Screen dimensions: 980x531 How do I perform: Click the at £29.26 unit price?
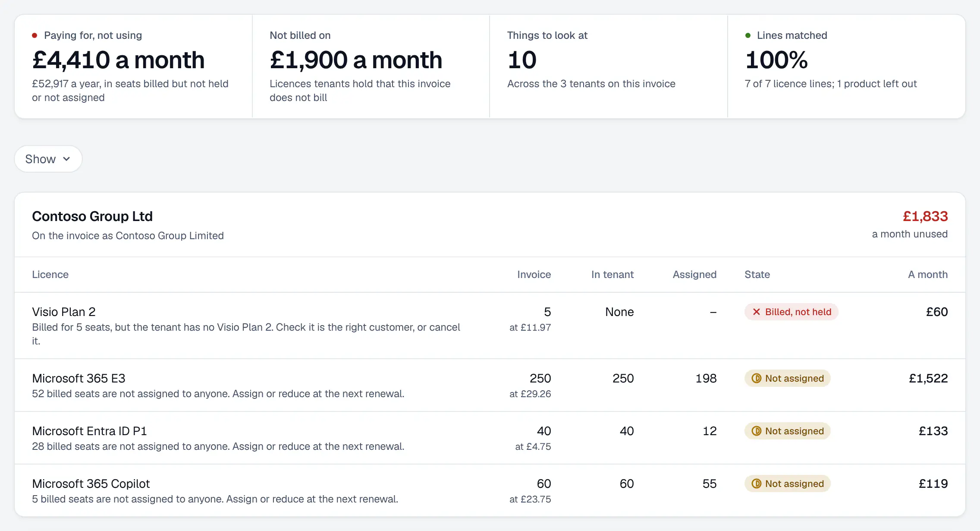point(530,394)
